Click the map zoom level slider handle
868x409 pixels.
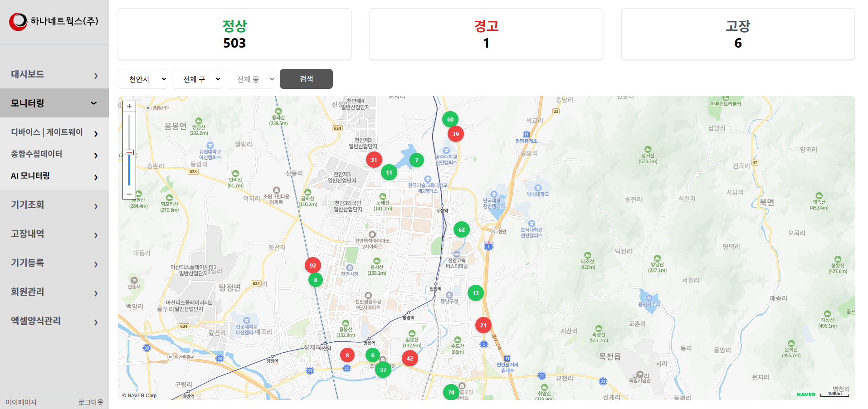pyautogui.click(x=129, y=152)
